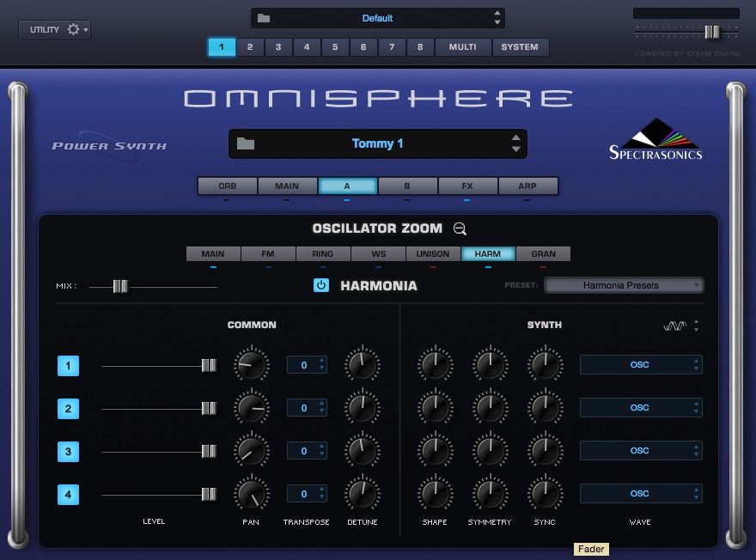The width and height of the screenshot is (756, 560).
Task: Click oscillator 2 level slider handle
Action: [209, 409]
